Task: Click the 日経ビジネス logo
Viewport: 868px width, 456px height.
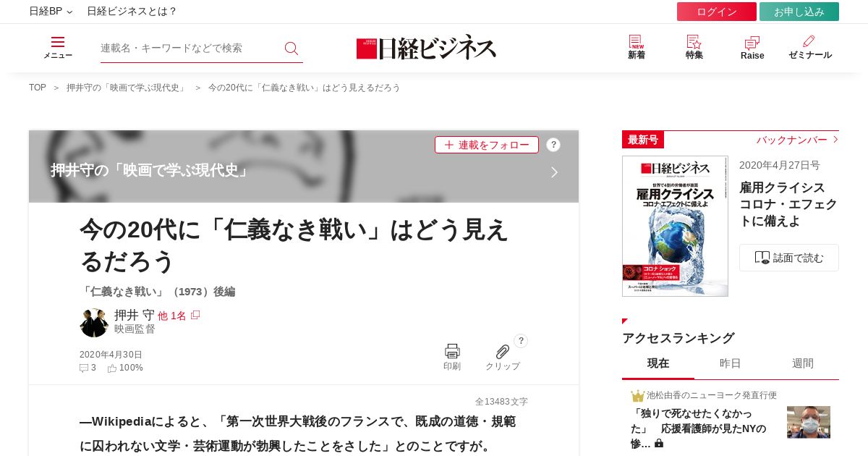Action: click(x=427, y=48)
